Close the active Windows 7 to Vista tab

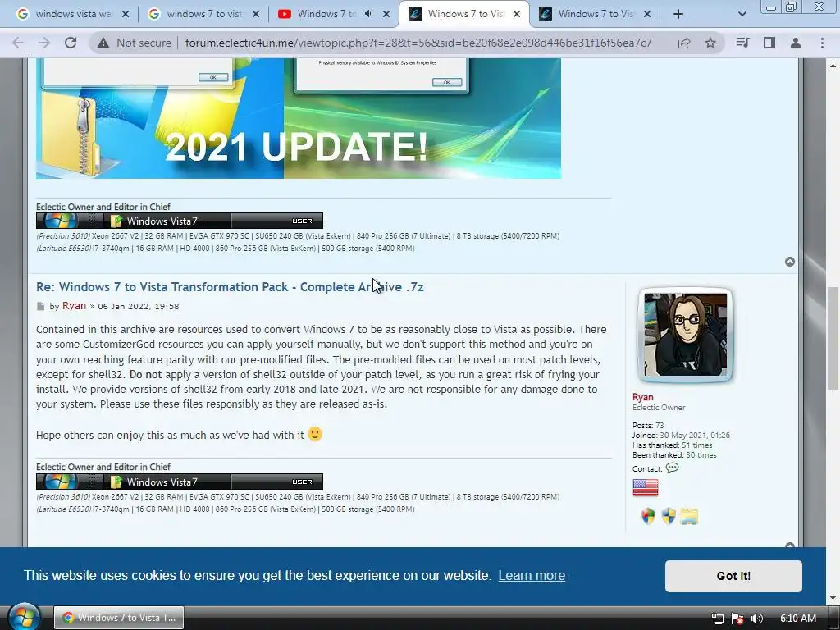[x=517, y=14]
